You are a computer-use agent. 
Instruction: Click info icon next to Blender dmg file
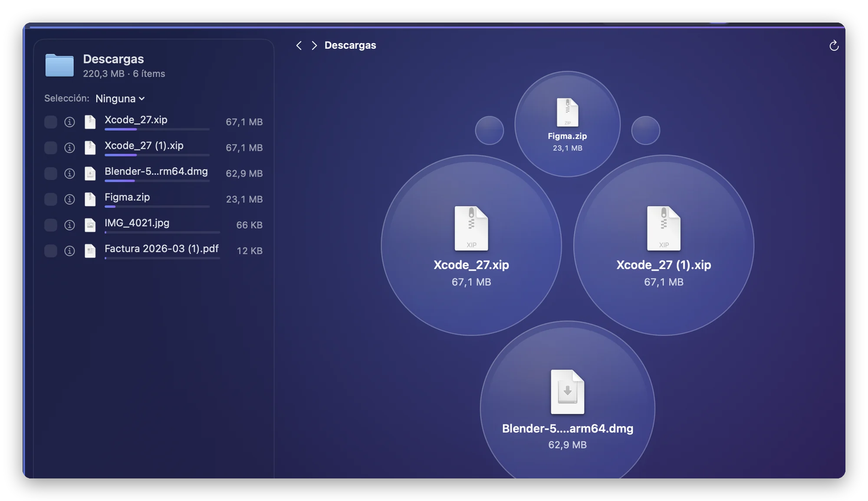69,174
